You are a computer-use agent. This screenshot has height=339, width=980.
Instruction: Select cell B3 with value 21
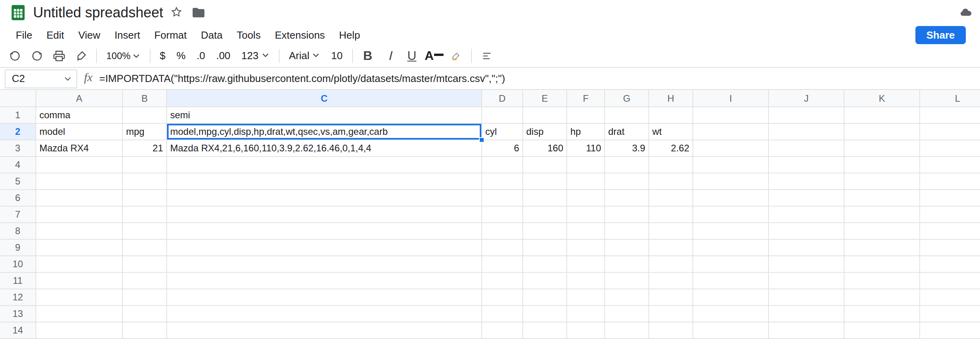(x=145, y=148)
